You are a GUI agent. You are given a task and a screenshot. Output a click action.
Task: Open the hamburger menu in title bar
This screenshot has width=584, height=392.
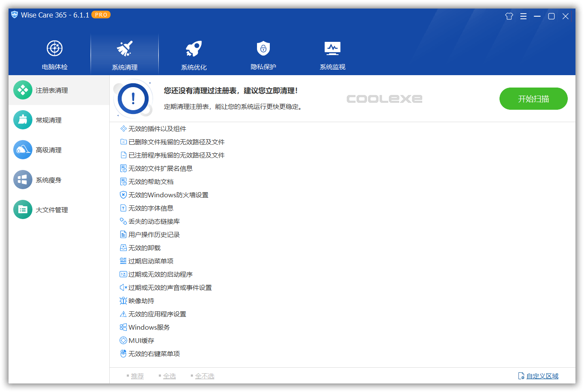click(x=523, y=16)
